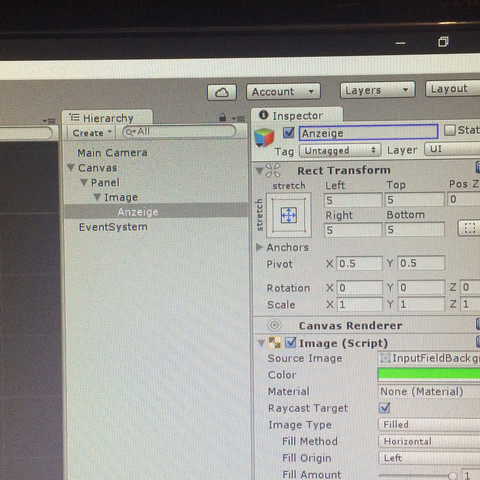Disable the Image (Script) component checkbox
The image size is (480, 480).
tap(291, 342)
